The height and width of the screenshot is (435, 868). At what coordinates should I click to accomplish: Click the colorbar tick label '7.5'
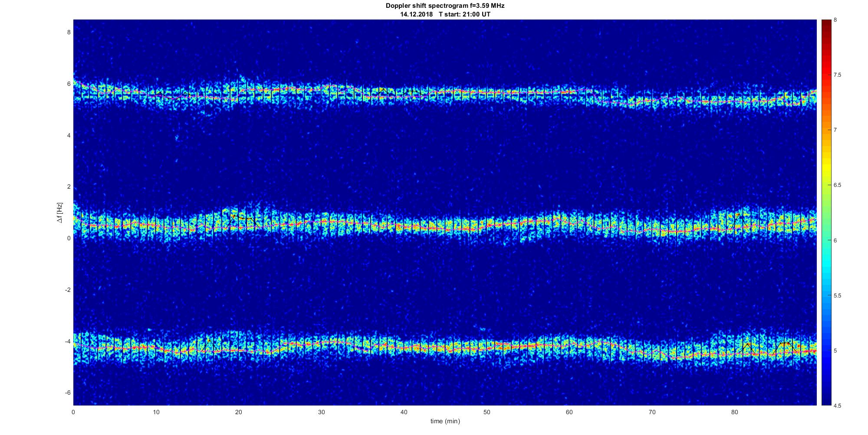click(837, 75)
